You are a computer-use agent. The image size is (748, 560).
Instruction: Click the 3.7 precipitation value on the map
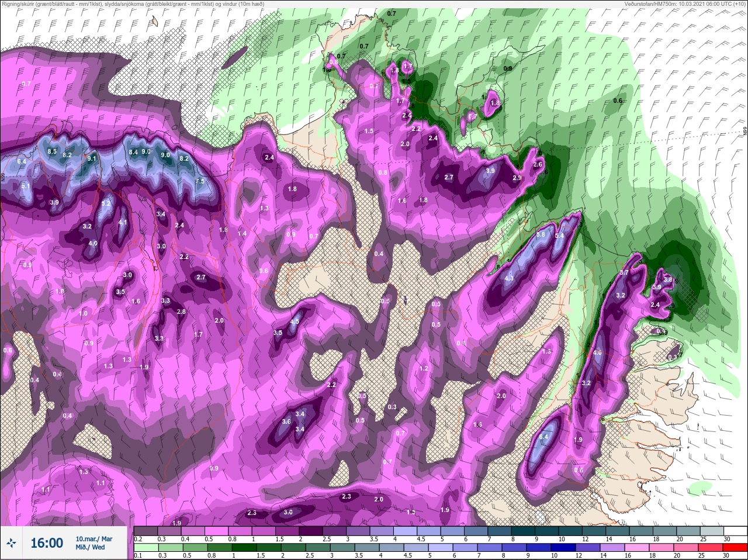pyautogui.click(x=624, y=272)
